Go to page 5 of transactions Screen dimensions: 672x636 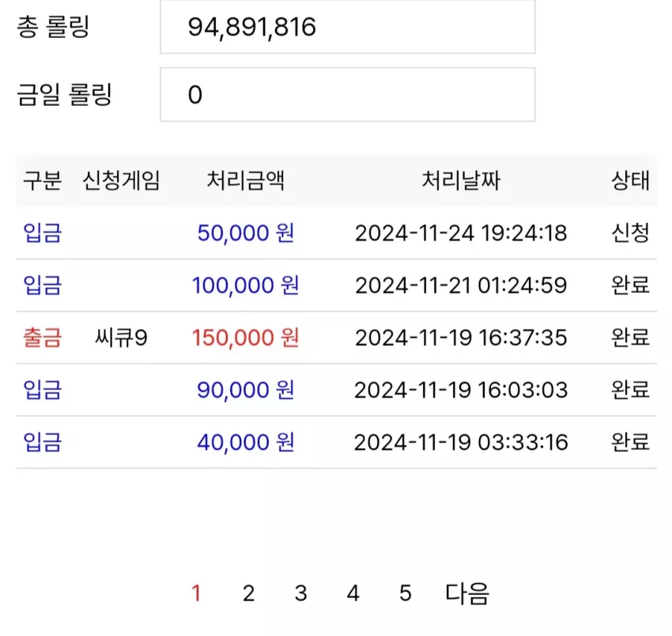tap(406, 593)
